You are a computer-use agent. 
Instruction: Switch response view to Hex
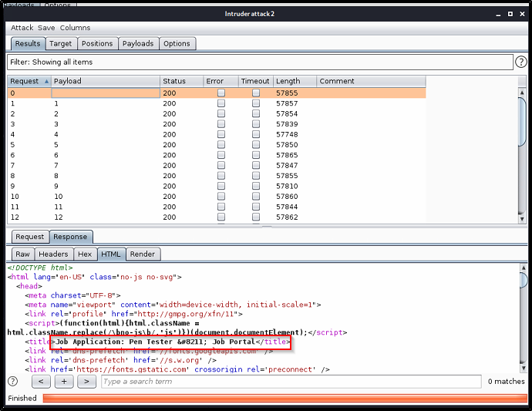(x=85, y=254)
